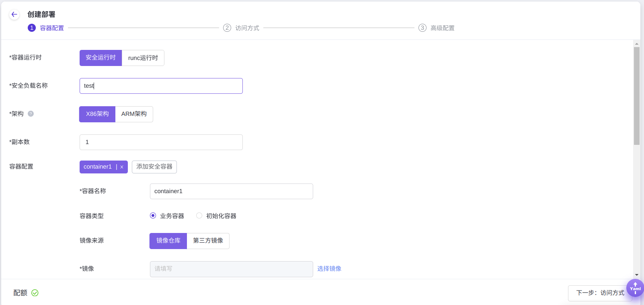
Task: Choose ARM架构 architecture option
Action: click(x=134, y=114)
